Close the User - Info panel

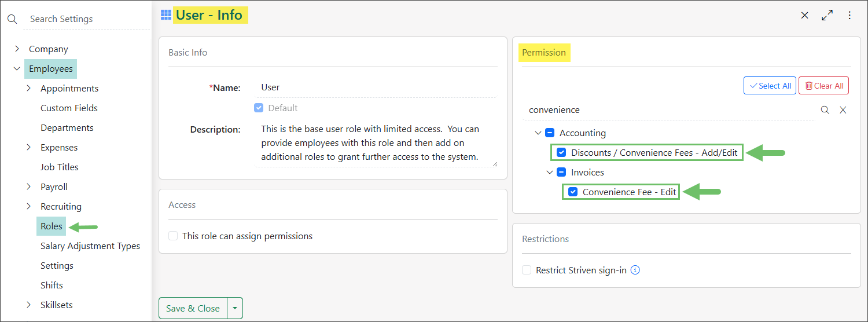point(804,16)
